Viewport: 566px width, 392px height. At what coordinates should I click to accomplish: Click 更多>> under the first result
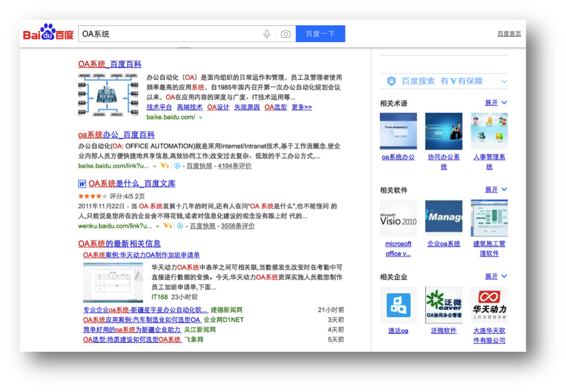coord(302,107)
